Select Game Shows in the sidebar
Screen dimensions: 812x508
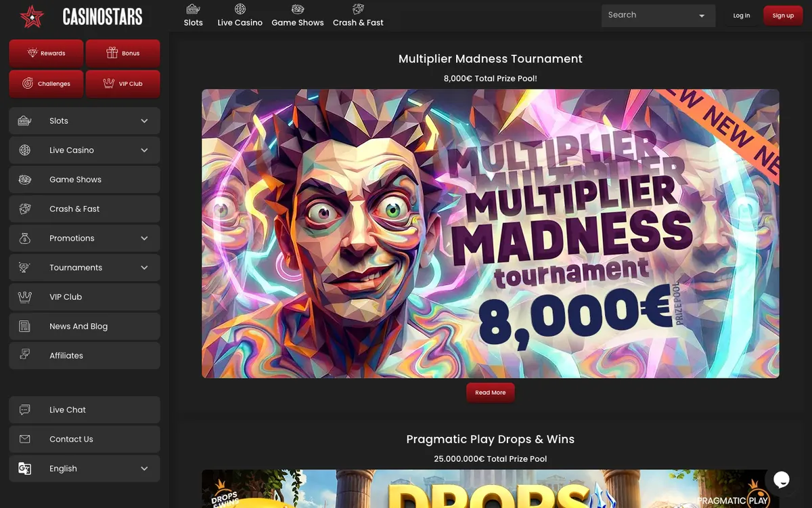pyautogui.click(x=85, y=179)
